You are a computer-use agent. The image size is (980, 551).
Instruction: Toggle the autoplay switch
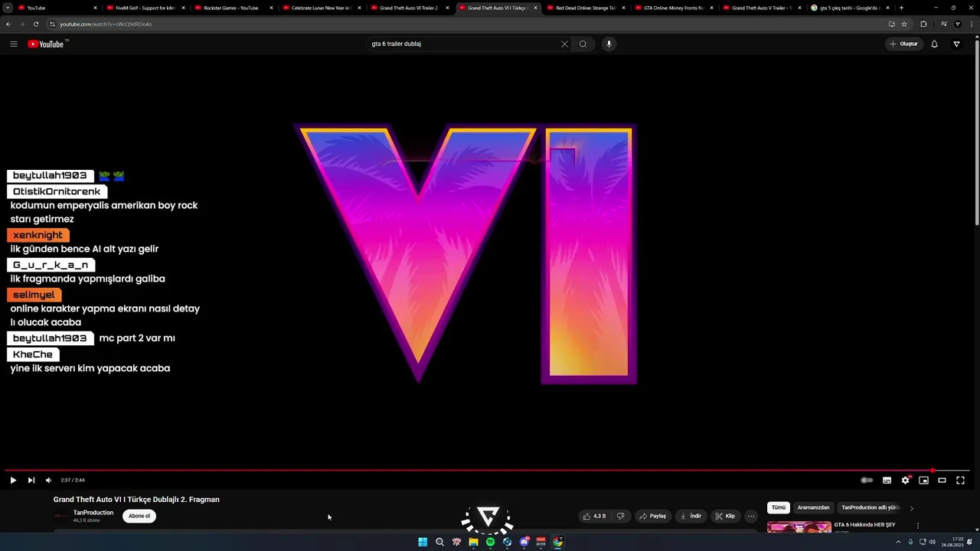(x=867, y=480)
